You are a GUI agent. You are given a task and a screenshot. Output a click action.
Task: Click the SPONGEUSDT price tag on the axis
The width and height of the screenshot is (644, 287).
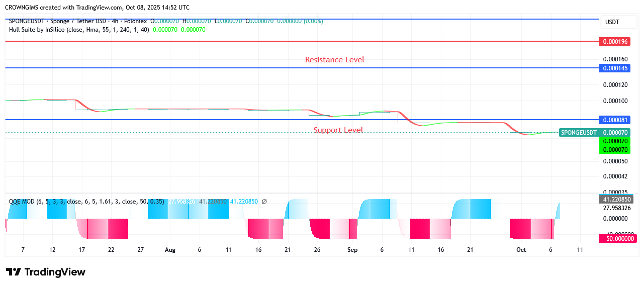pos(579,132)
